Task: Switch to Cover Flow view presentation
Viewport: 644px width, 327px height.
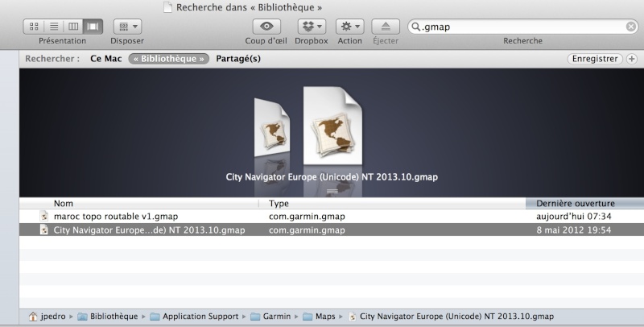Action: [93, 27]
